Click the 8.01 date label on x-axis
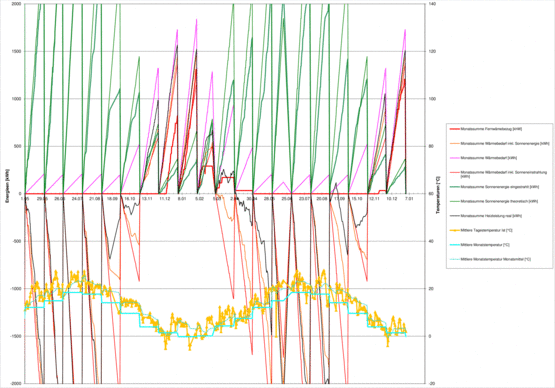Image resolution: width=555 pixels, height=388 pixels. point(182,199)
